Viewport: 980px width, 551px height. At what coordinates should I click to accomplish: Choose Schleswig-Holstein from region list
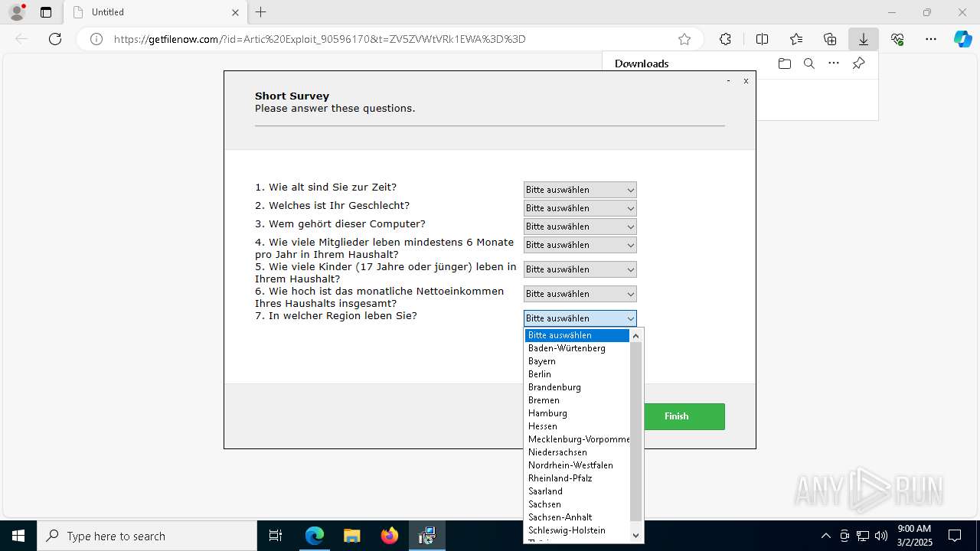[x=577, y=530]
